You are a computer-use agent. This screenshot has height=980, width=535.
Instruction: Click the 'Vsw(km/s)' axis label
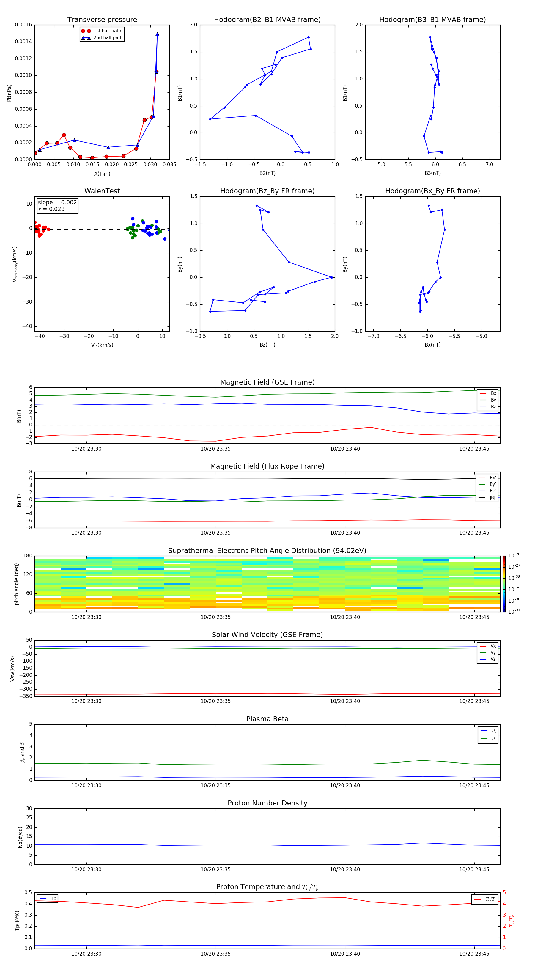(12, 668)
